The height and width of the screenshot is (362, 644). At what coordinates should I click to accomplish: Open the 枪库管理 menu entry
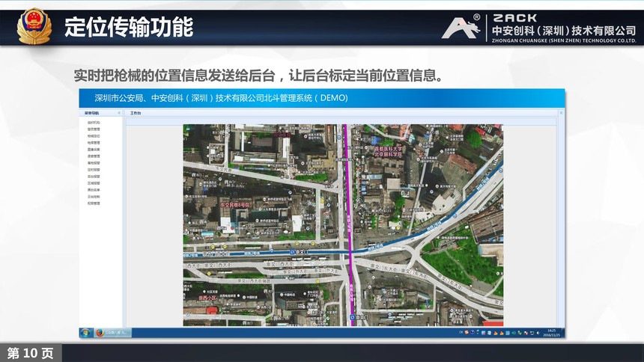94,142
